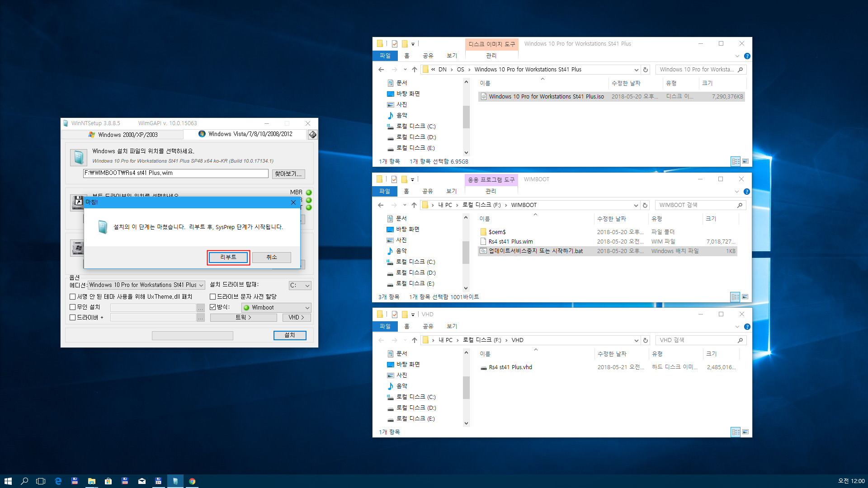868x488 pixels.
Task: Open the Microsoft Store taskbar icon
Action: tap(108, 481)
